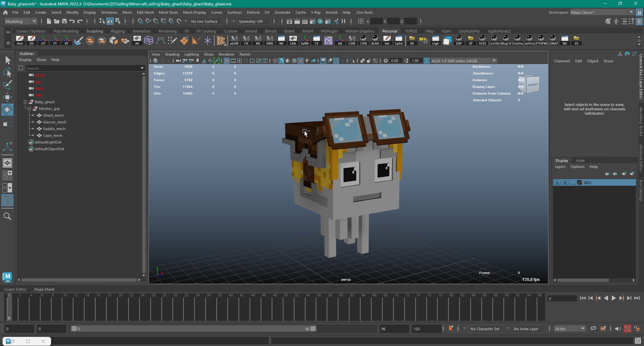Viewport: 644px width, 346px height.
Task: Click the abSM shelf icon
Action: click(234, 40)
